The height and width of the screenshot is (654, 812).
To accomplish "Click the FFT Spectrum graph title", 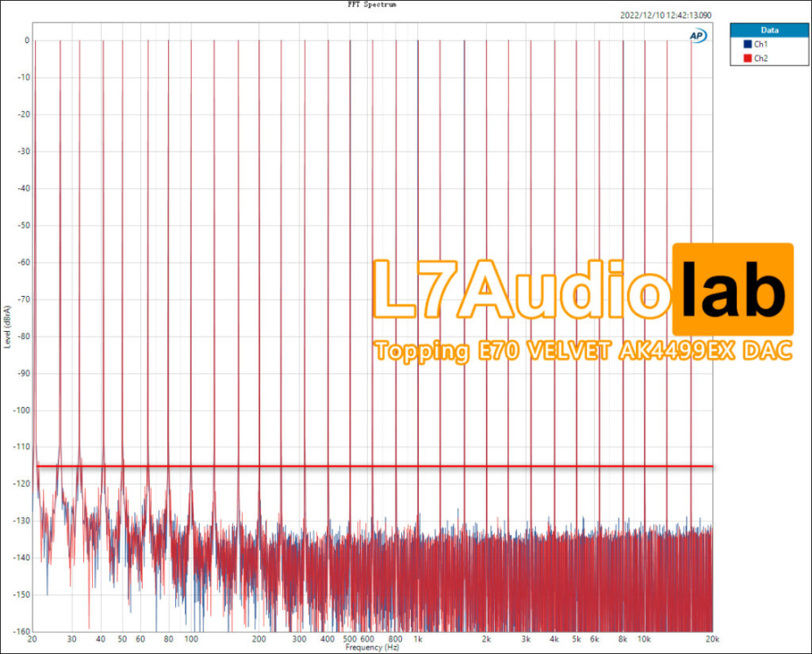I will (371, 4).
